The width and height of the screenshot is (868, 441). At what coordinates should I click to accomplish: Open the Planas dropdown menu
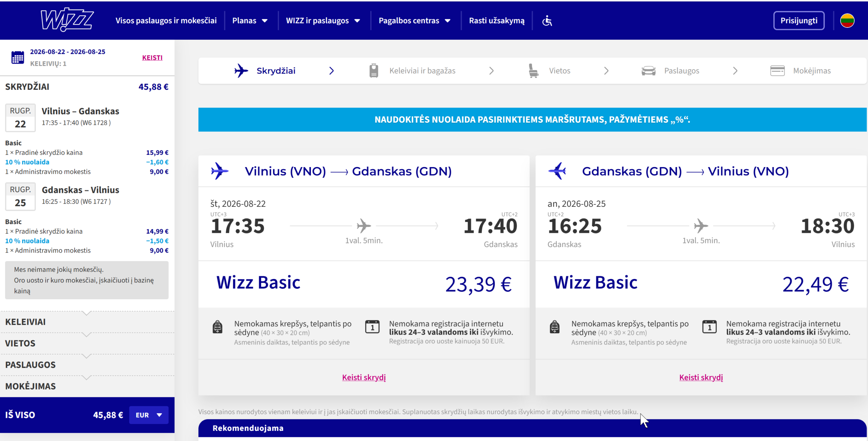(250, 21)
